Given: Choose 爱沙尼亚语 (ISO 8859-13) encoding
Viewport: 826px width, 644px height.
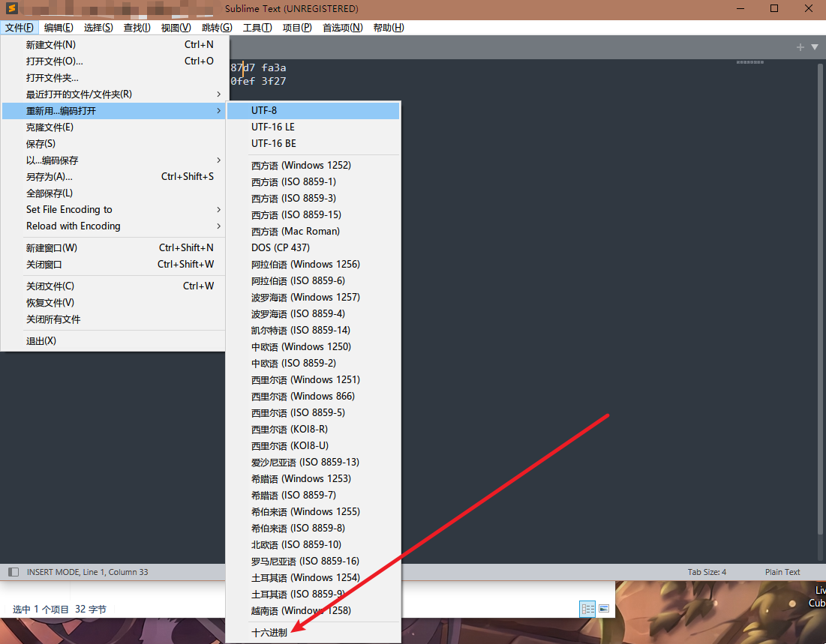Looking at the screenshot, I should coord(314,462).
